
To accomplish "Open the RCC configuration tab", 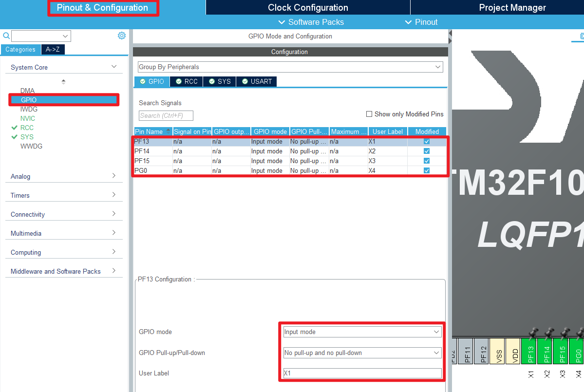I will click(x=187, y=81).
